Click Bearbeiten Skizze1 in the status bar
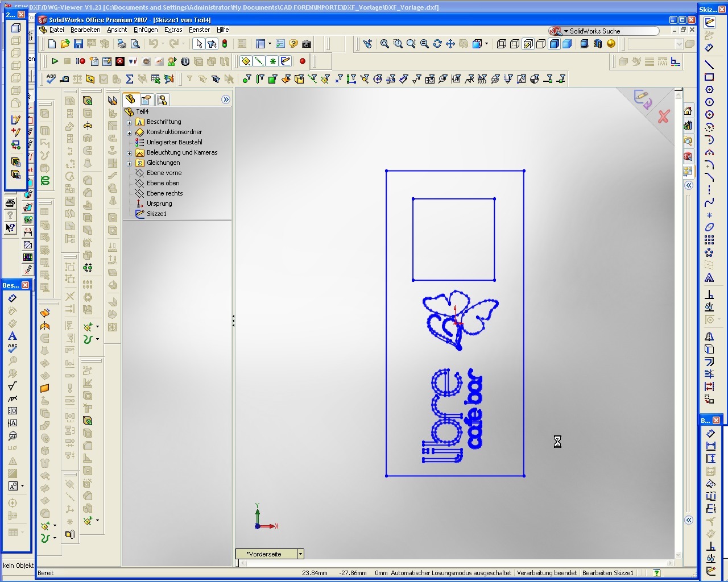728x582 pixels. pyautogui.click(x=607, y=573)
